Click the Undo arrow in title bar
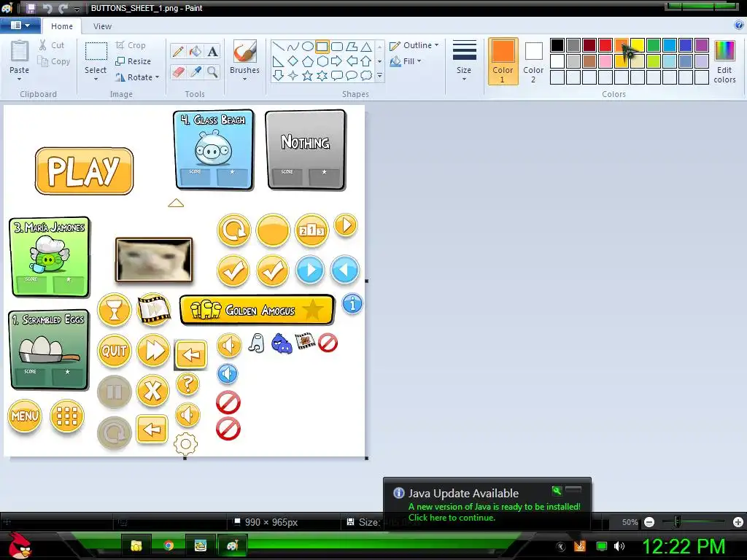The height and width of the screenshot is (560, 747). point(47,8)
